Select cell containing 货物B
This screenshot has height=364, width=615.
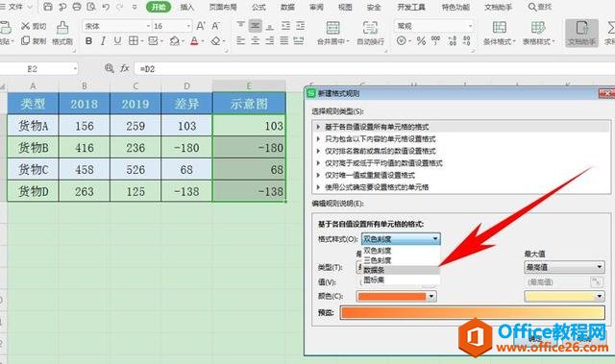[x=34, y=148]
